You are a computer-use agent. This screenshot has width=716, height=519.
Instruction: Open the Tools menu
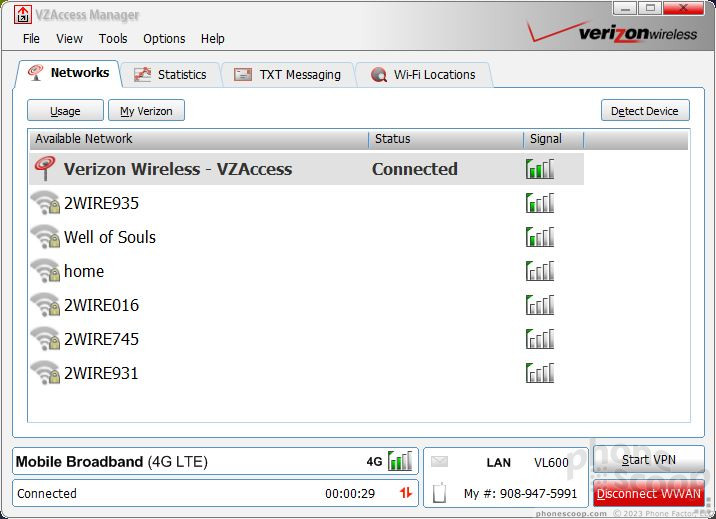coord(113,39)
